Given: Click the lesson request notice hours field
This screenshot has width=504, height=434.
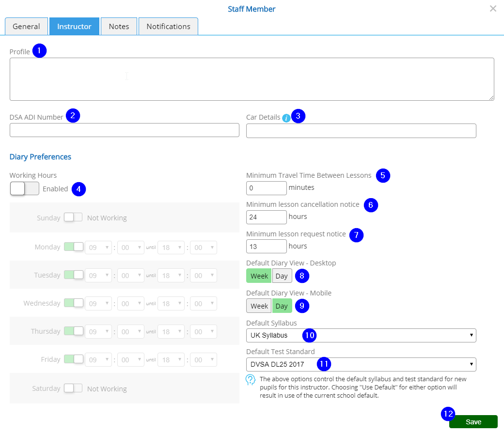Looking at the screenshot, I should 267,247.
